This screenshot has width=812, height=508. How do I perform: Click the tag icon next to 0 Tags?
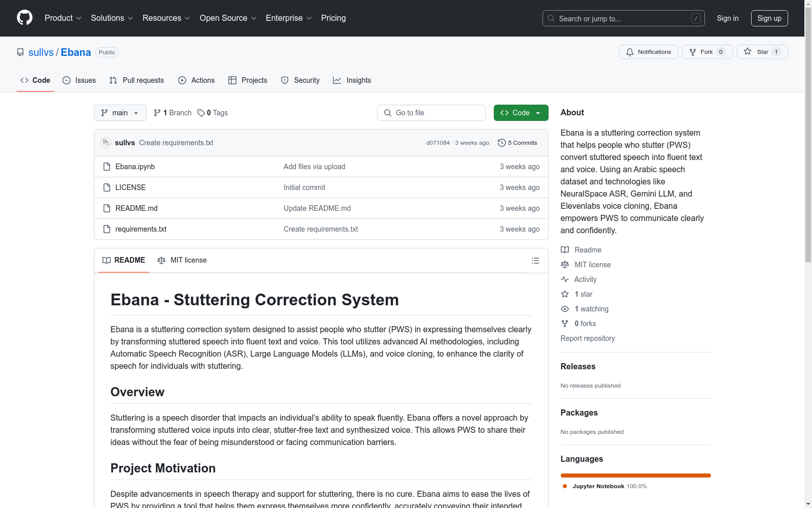coord(201,113)
